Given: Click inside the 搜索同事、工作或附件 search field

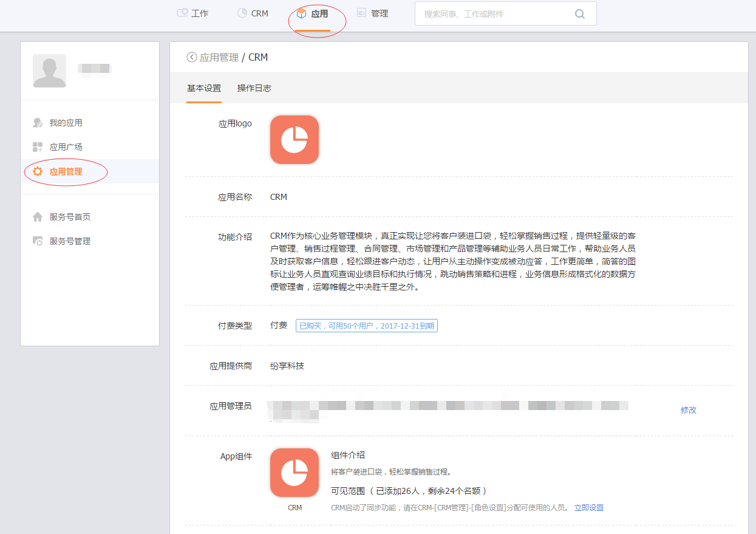Looking at the screenshot, I should pyautogui.click(x=486, y=13).
